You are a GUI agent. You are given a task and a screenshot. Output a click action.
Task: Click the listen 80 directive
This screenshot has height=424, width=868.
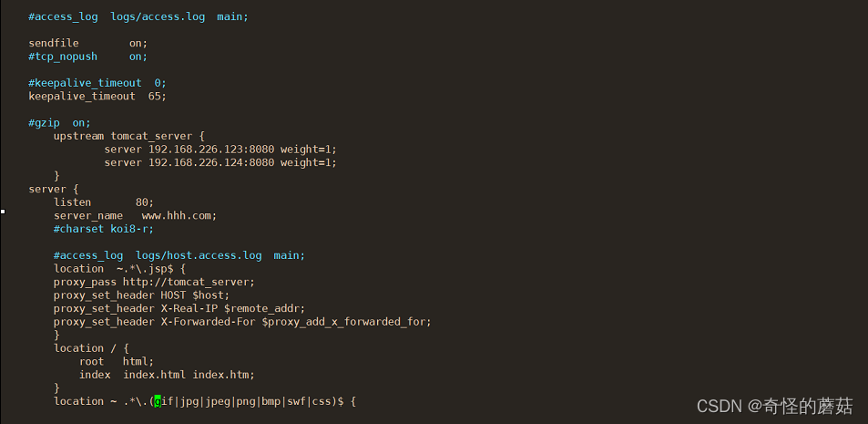coord(104,202)
